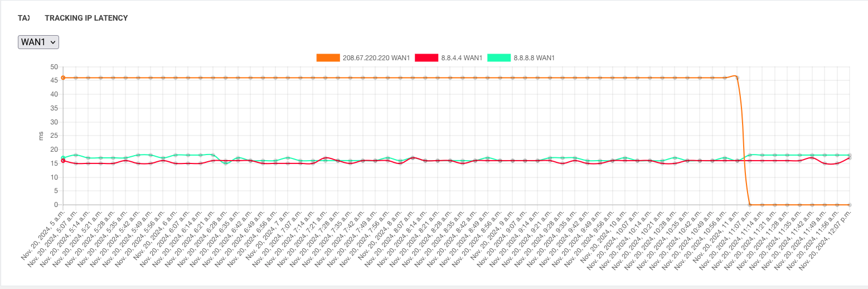The height and width of the screenshot is (289, 868).
Task: Open the WAN1 interface dropdown
Action: tap(38, 42)
